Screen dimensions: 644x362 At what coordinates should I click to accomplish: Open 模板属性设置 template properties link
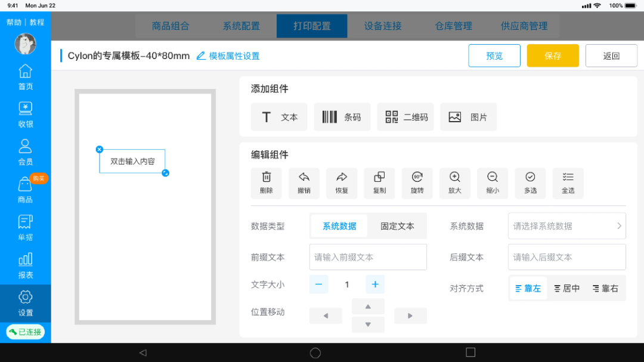(228, 56)
